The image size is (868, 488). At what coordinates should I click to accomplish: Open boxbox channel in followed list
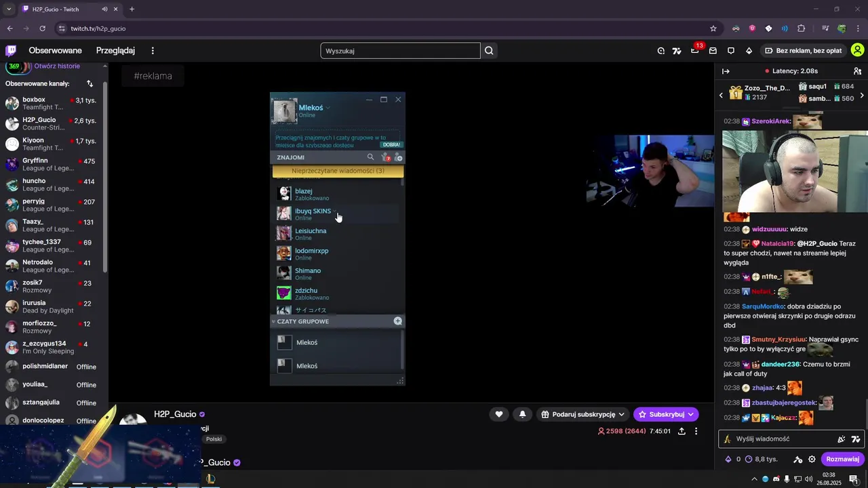tap(53, 103)
